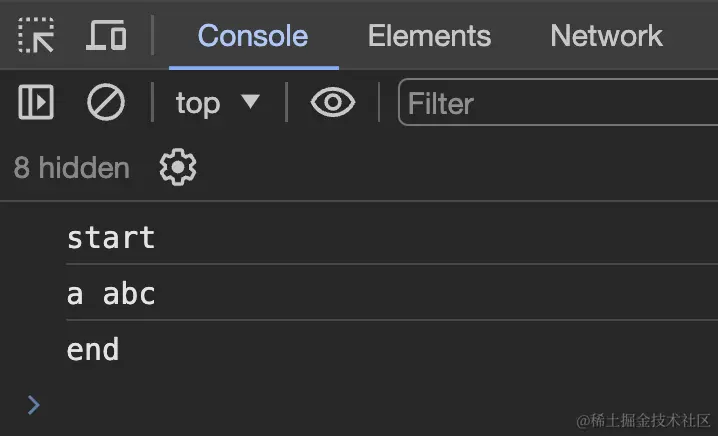Create live expression with the eye icon

coord(332,103)
